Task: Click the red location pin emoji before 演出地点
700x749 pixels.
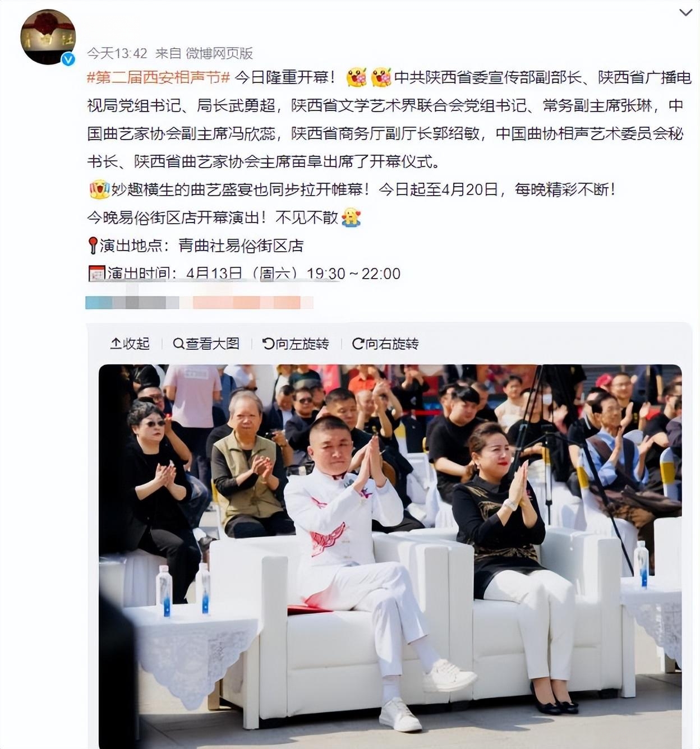Action: click(93, 246)
